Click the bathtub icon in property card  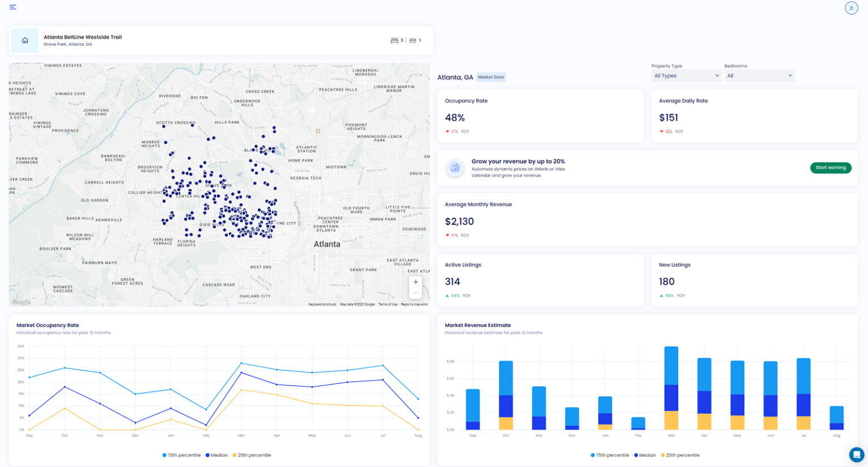point(413,41)
